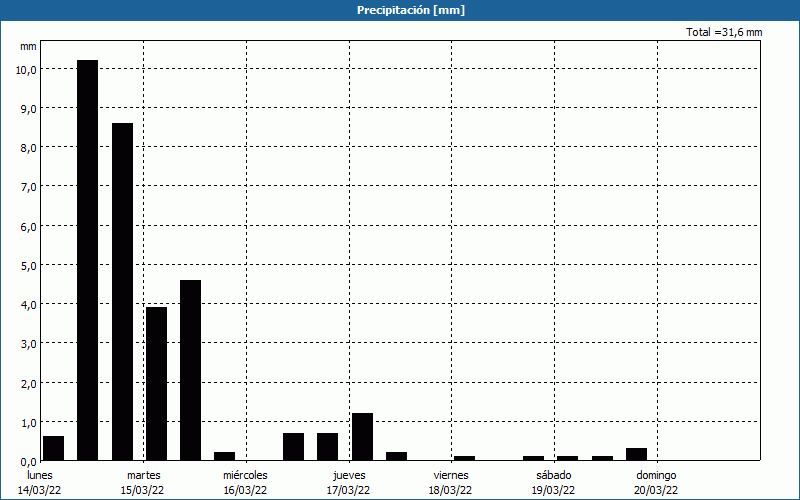Select the date 16/03/22
Viewport: 800px width, 500px height.
coord(245,490)
